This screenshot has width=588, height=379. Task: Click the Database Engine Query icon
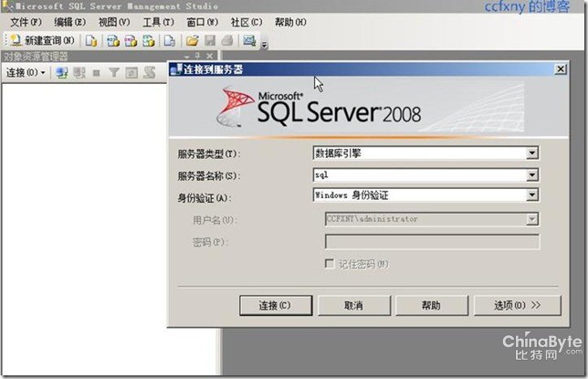coord(91,40)
